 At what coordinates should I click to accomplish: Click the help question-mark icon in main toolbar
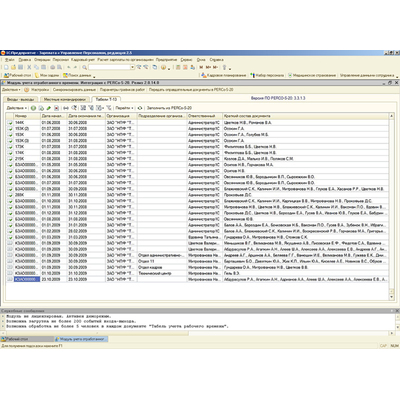click(163, 67)
